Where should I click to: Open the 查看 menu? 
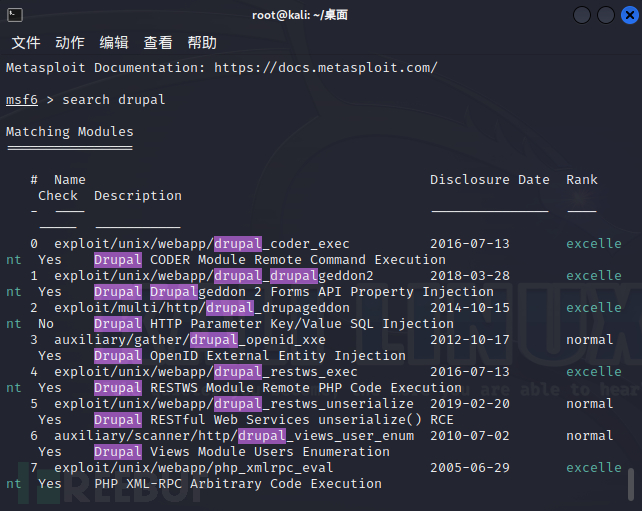point(158,42)
